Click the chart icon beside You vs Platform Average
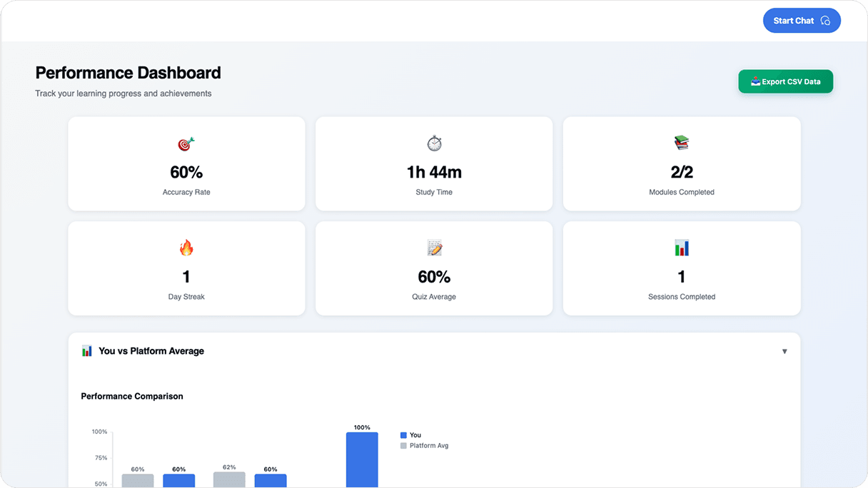The image size is (868, 488). click(86, 351)
